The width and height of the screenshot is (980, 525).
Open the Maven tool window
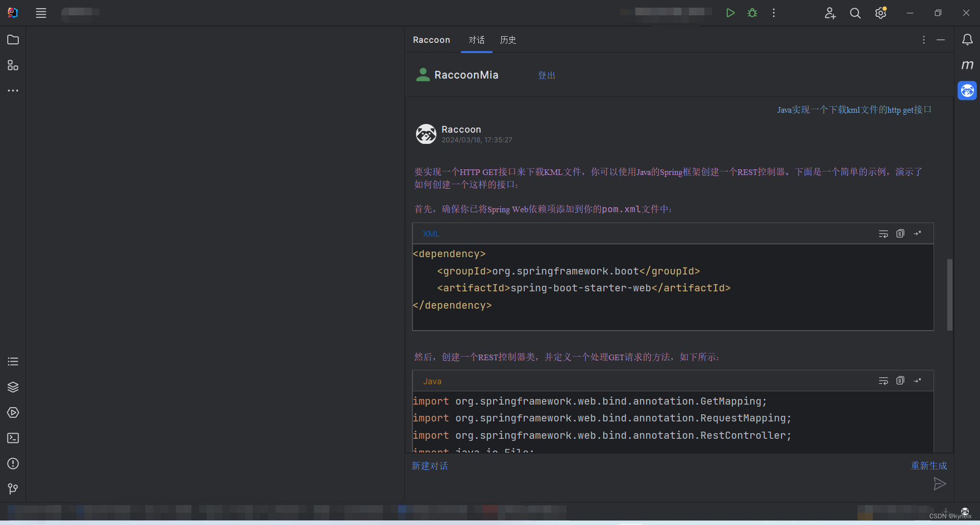967,65
